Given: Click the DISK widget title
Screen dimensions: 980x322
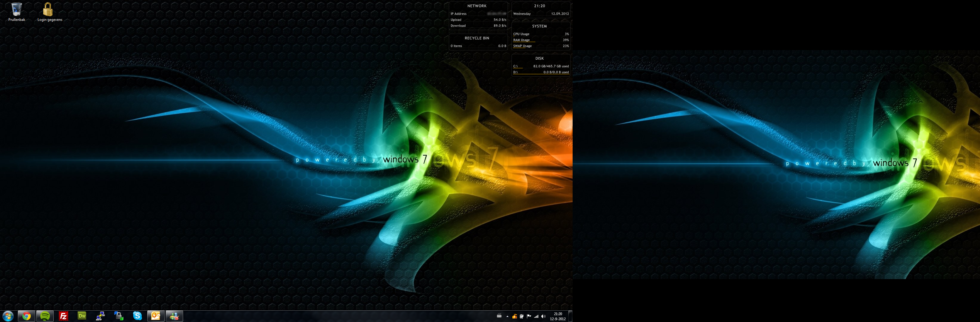Looking at the screenshot, I should (x=540, y=58).
